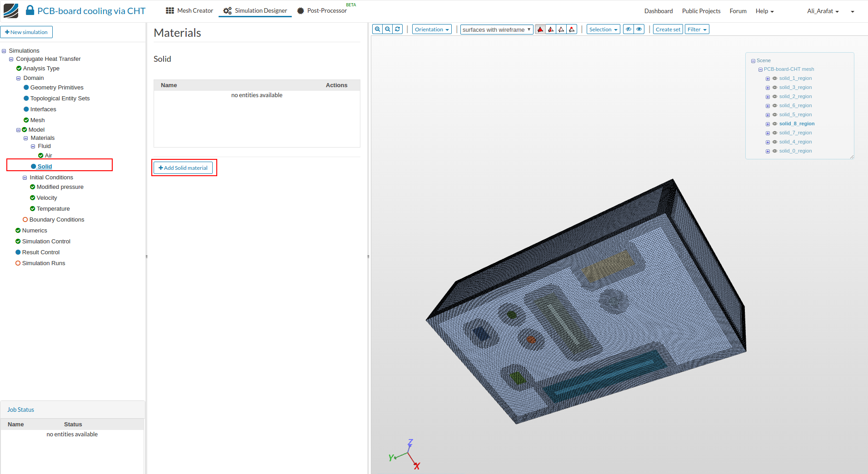
Task: Click Add Solid material button
Action: pyautogui.click(x=183, y=168)
